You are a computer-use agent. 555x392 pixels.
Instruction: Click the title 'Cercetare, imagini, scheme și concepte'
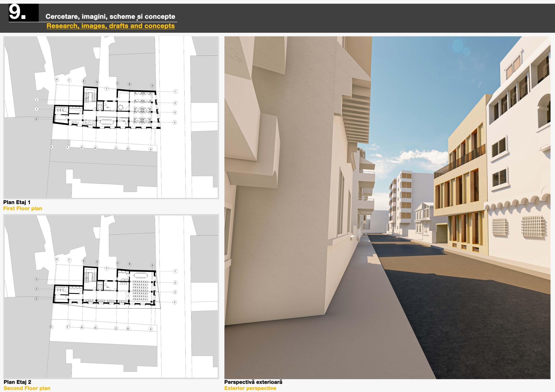[x=110, y=17]
